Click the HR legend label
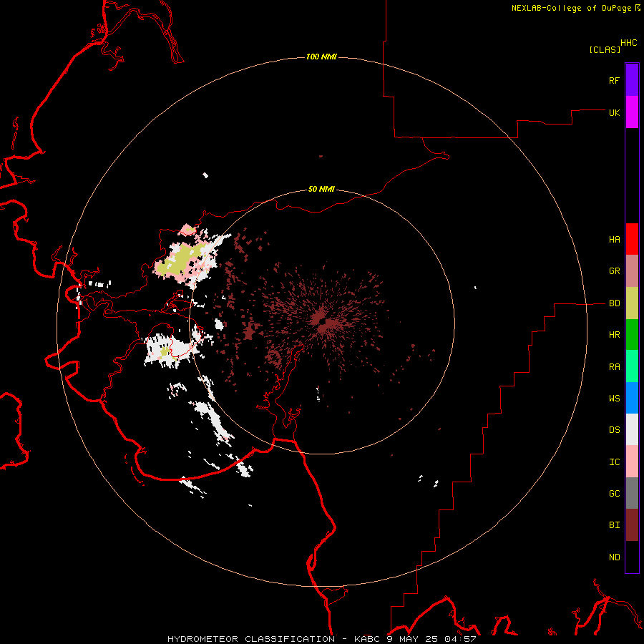This screenshot has width=644, height=644. 614,335
